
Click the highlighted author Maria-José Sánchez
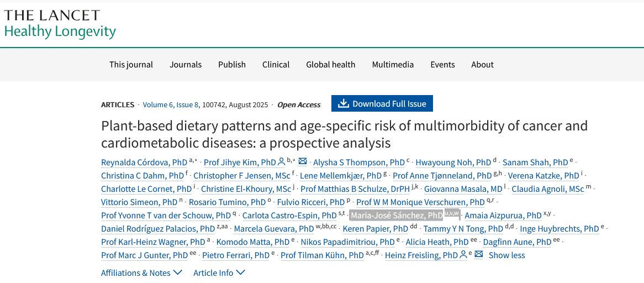397,216
